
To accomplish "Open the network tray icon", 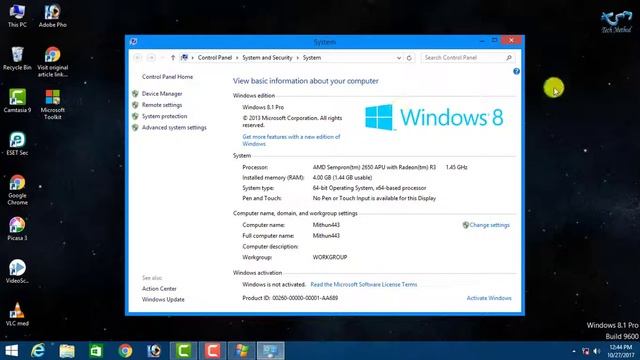I will pyautogui.click(x=585, y=351).
